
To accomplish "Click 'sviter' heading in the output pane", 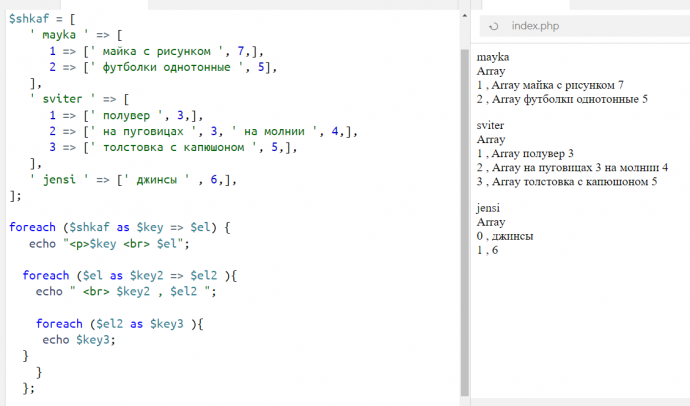I will (x=490, y=125).
